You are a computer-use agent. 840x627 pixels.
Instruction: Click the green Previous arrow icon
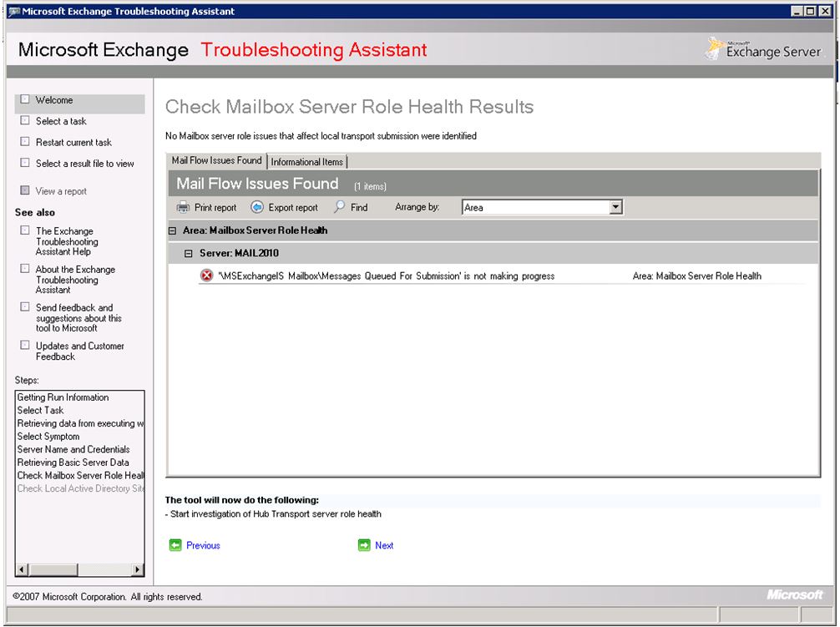(x=175, y=545)
